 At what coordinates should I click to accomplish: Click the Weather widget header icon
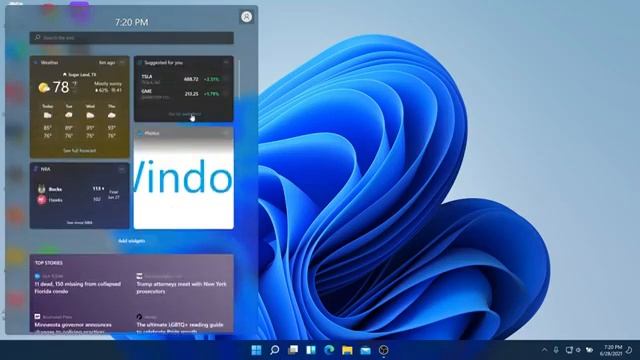click(x=36, y=63)
